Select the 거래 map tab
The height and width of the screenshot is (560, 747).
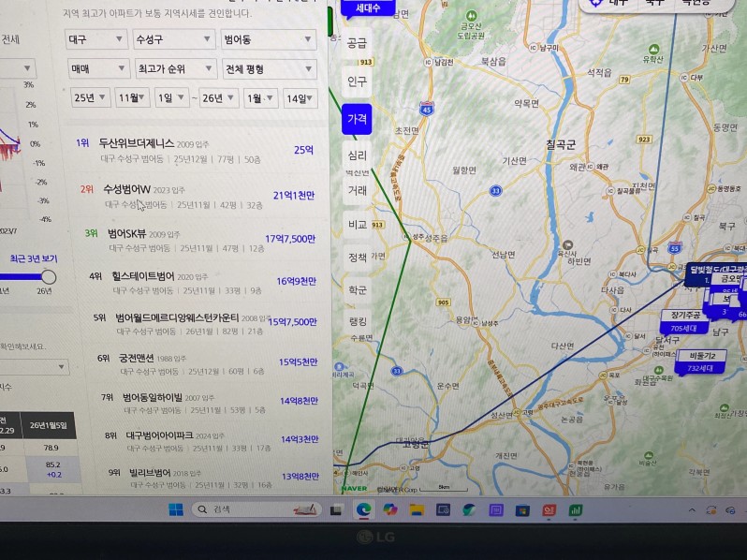click(358, 191)
